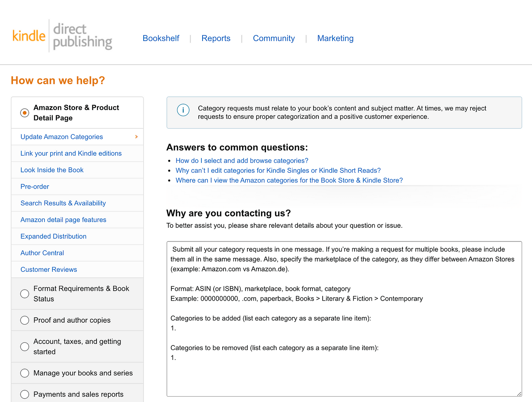Click the info icon in the notice banner
This screenshot has height=402, width=532.
click(x=183, y=110)
